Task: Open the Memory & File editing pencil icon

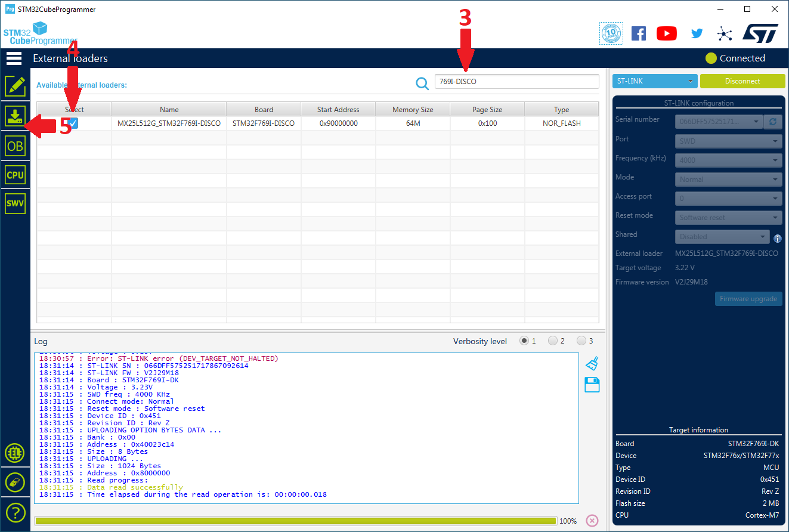Action: point(15,86)
